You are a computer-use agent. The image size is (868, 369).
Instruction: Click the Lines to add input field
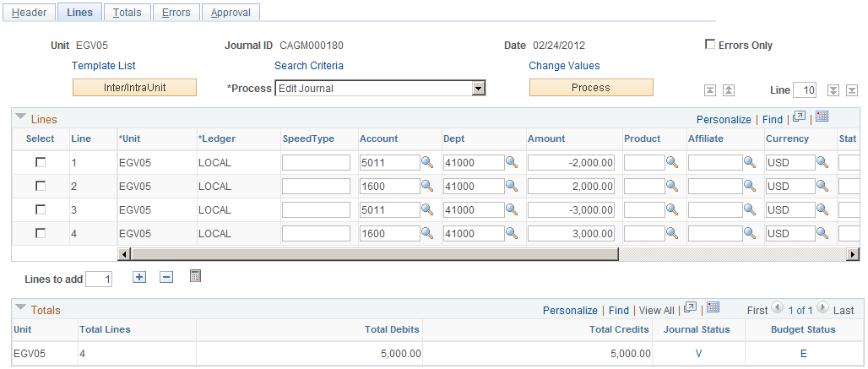[100, 279]
